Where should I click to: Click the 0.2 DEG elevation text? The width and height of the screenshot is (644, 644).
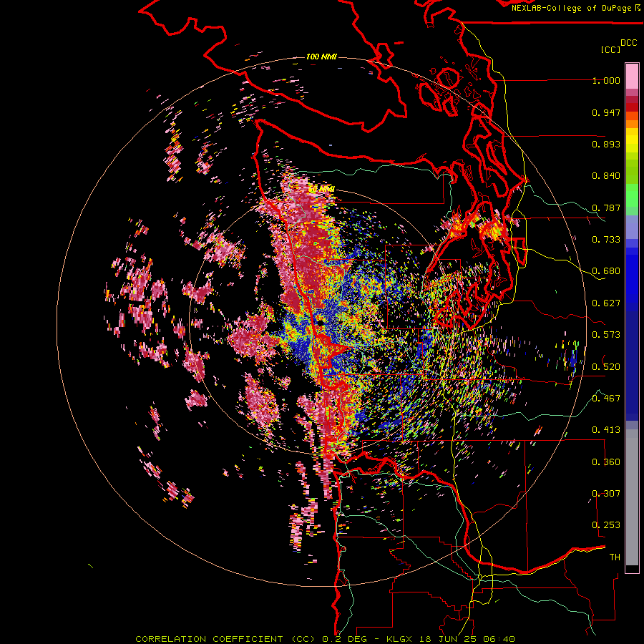click(345, 639)
